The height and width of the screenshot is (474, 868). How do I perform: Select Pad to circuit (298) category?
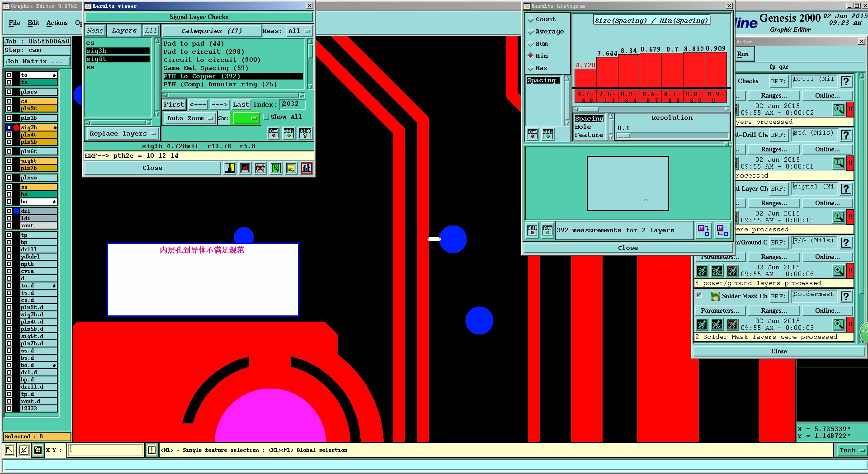point(203,52)
